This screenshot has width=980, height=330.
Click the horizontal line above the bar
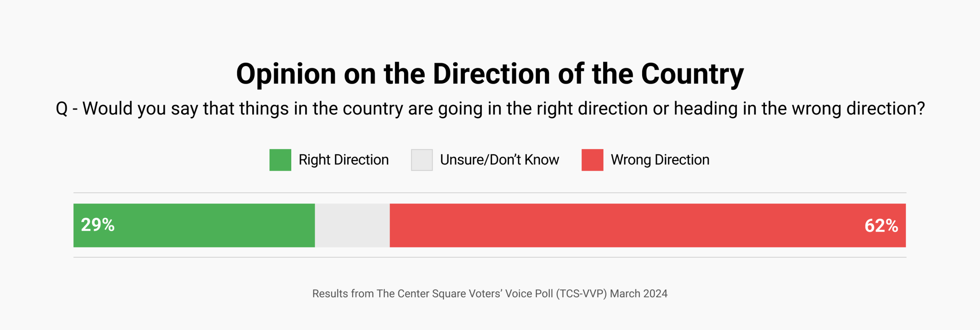(490, 193)
